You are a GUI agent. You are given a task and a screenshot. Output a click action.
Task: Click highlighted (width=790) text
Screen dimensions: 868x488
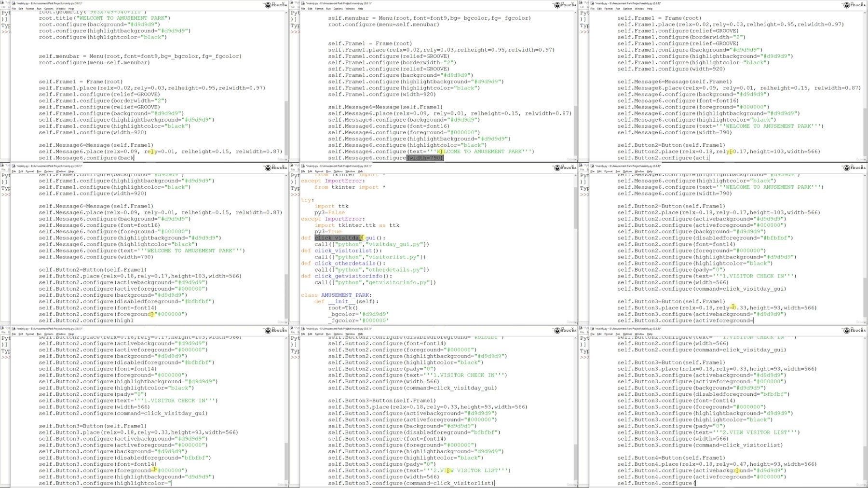tap(425, 158)
